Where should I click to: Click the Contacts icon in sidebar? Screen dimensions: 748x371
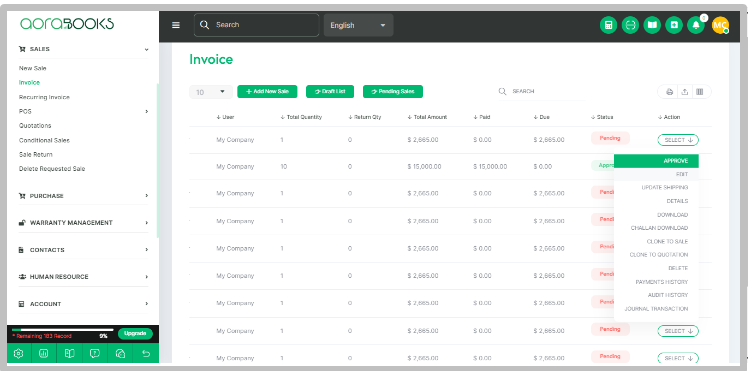21,250
